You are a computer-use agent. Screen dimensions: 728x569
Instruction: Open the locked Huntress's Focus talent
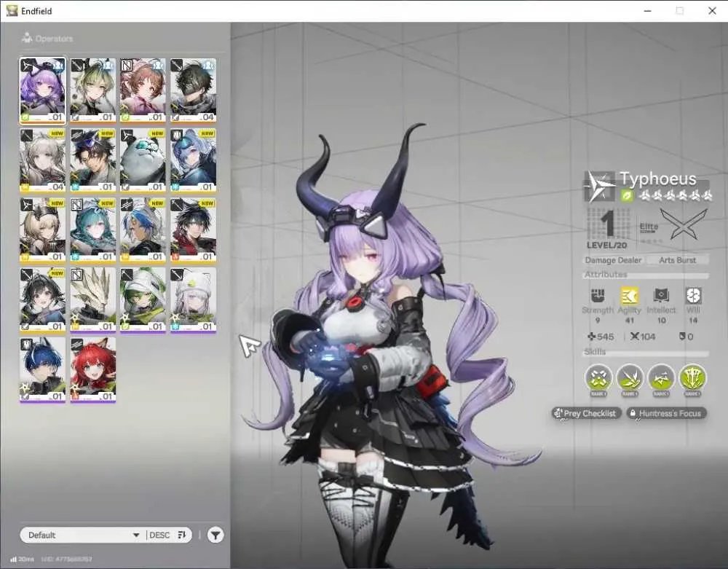click(x=666, y=413)
